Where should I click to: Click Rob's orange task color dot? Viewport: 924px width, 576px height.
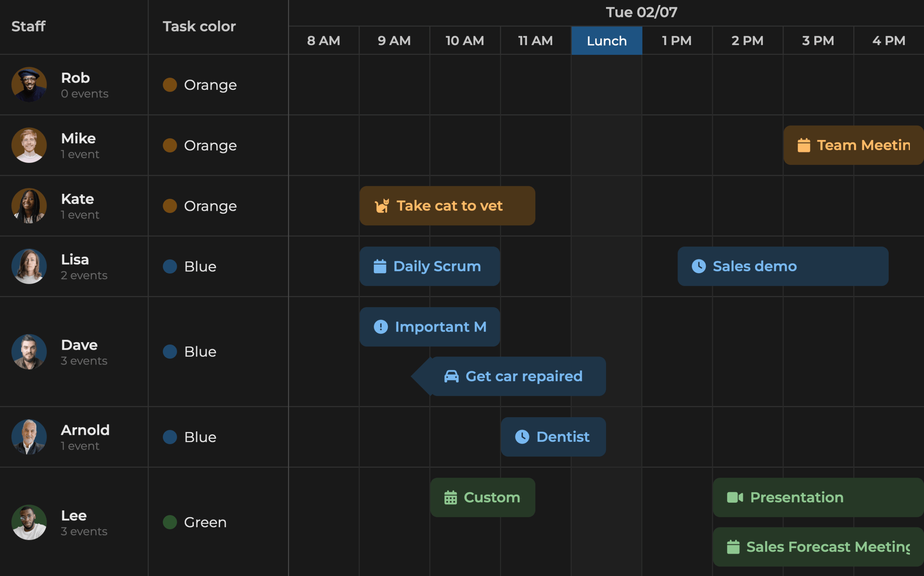click(x=170, y=84)
